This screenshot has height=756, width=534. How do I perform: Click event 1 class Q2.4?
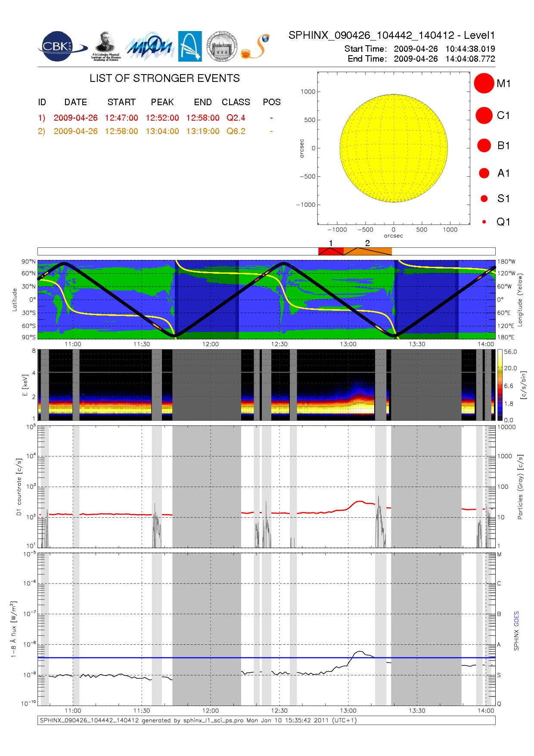pos(236,118)
